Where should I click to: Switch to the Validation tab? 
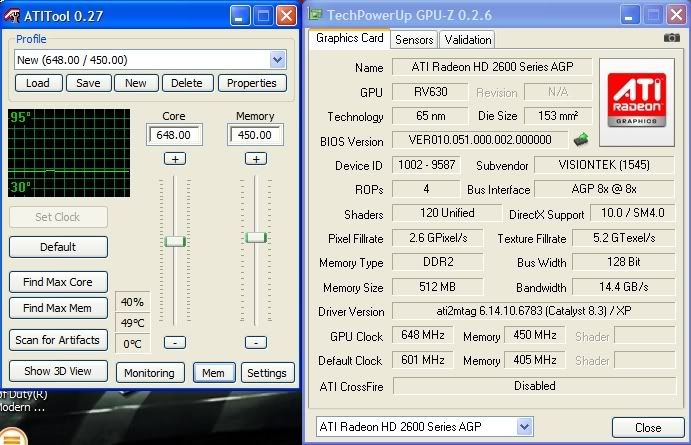tap(468, 40)
